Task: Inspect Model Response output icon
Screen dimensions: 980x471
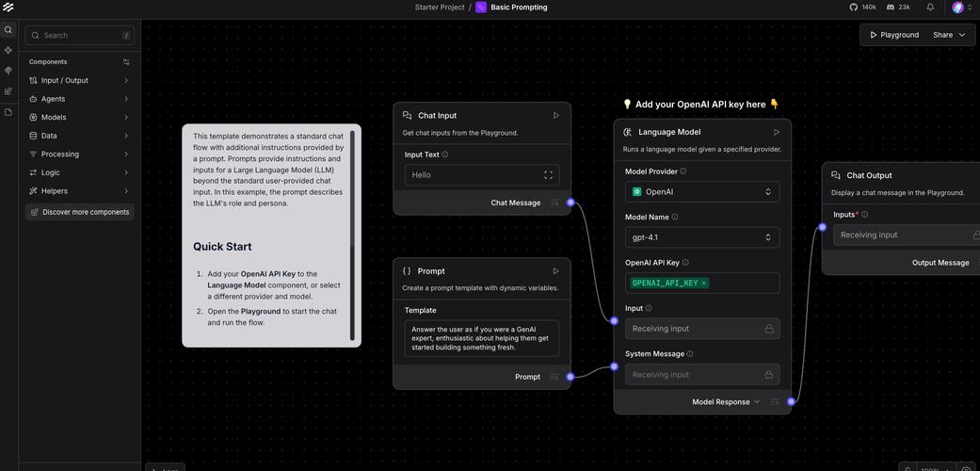Action: (775, 401)
